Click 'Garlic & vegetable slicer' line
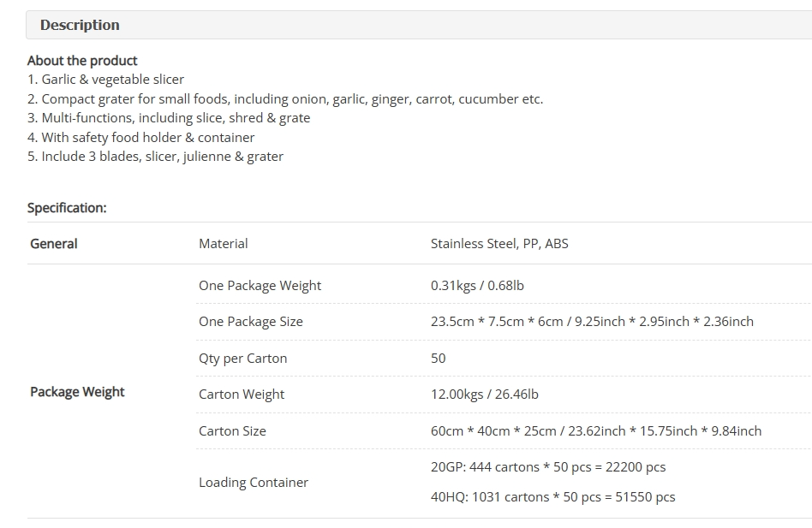The image size is (812, 528). [x=105, y=79]
